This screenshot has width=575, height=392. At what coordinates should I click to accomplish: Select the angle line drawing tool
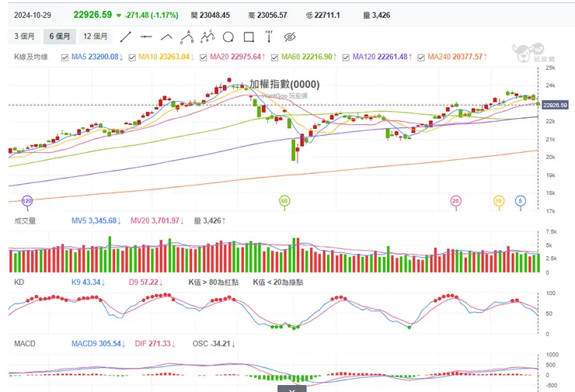click(166, 36)
